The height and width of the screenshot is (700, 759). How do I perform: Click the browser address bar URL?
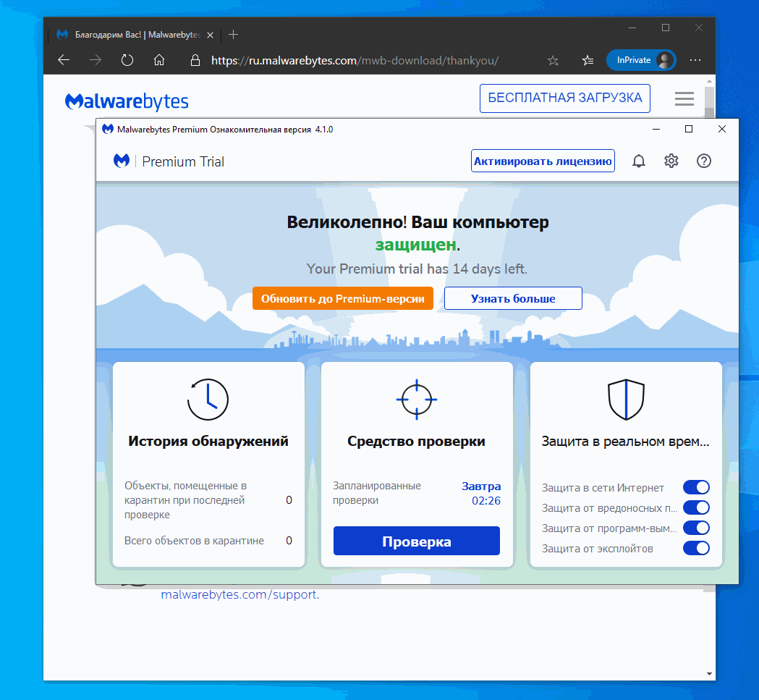tap(355, 61)
